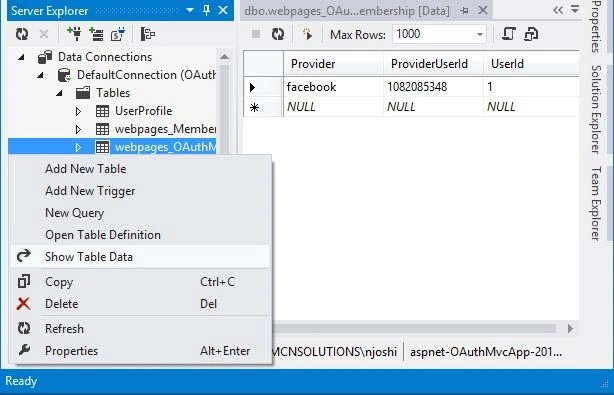Image resolution: width=614 pixels, height=395 pixels.
Task: Choose Show Table Data menu entry
Action: tap(140, 256)
